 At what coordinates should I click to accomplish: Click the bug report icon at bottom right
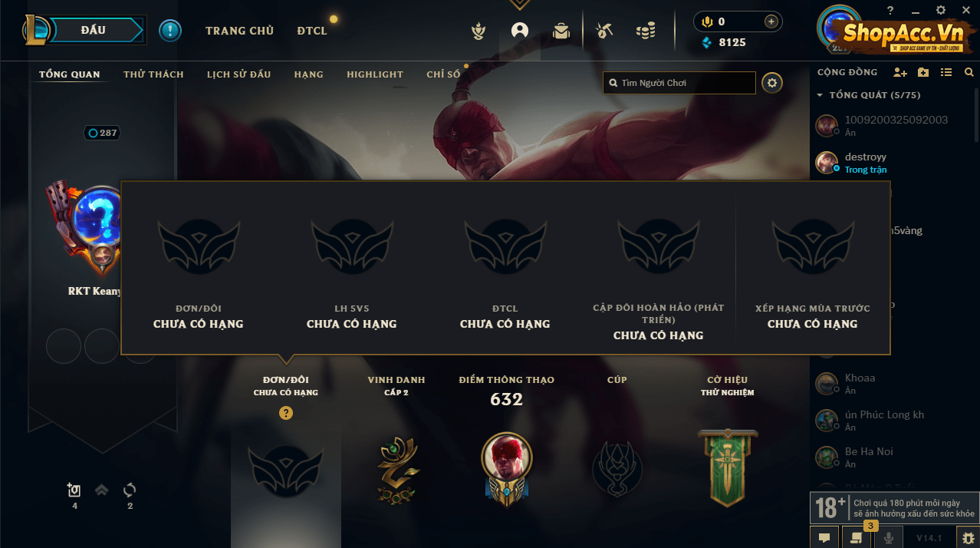pos(968,538)
